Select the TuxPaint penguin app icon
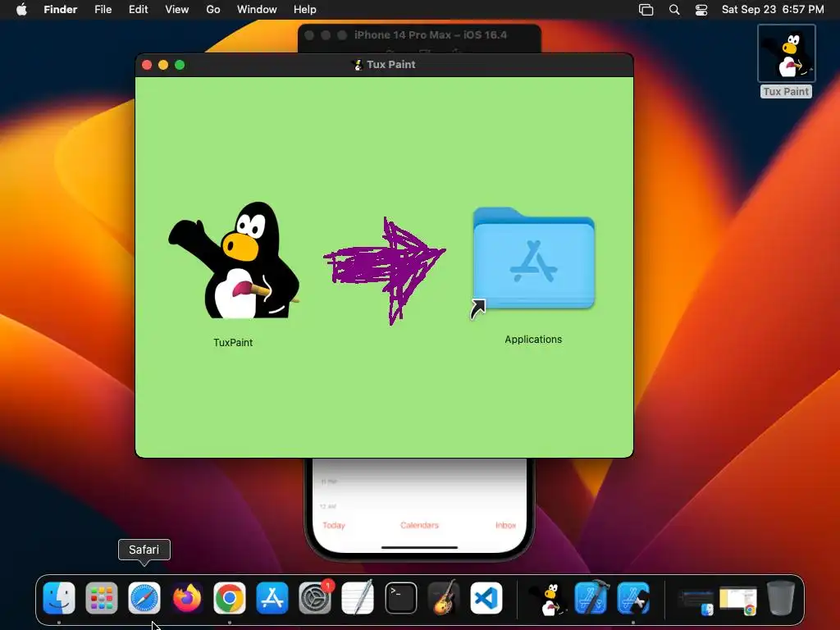The width and height of the screenshot is (840, 630). 234,261
